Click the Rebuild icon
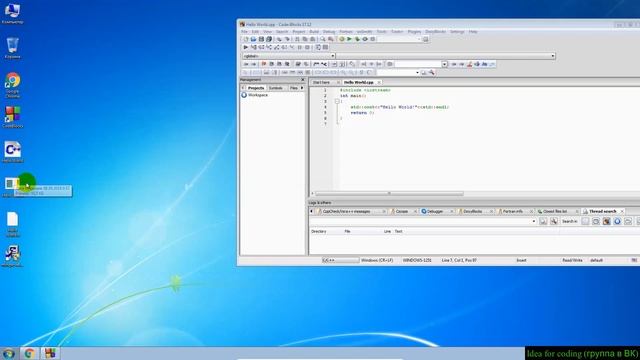640x360 pixels. (365, 39)
